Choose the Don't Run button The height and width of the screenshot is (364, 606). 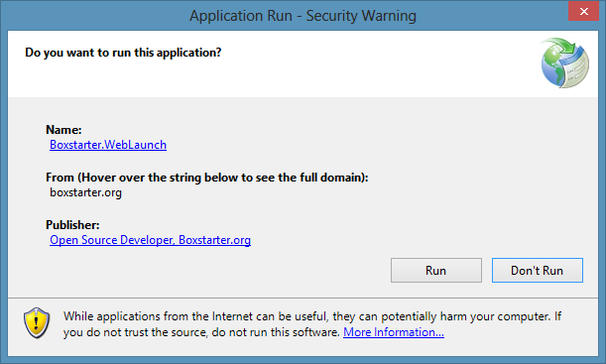click(538, 270)
